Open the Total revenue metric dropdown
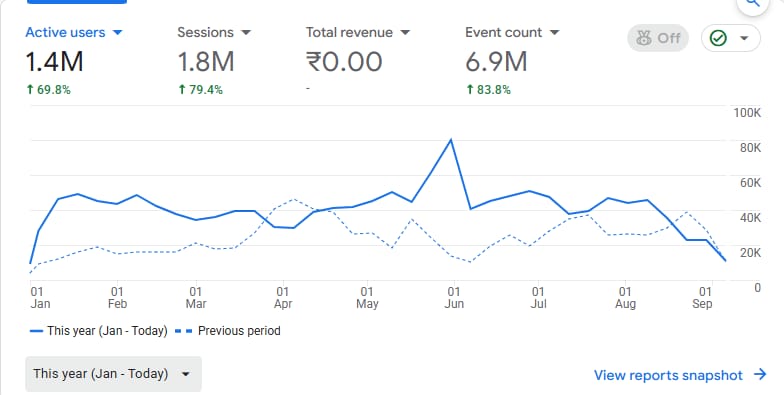The image size is (784, 395). (358, 32)
